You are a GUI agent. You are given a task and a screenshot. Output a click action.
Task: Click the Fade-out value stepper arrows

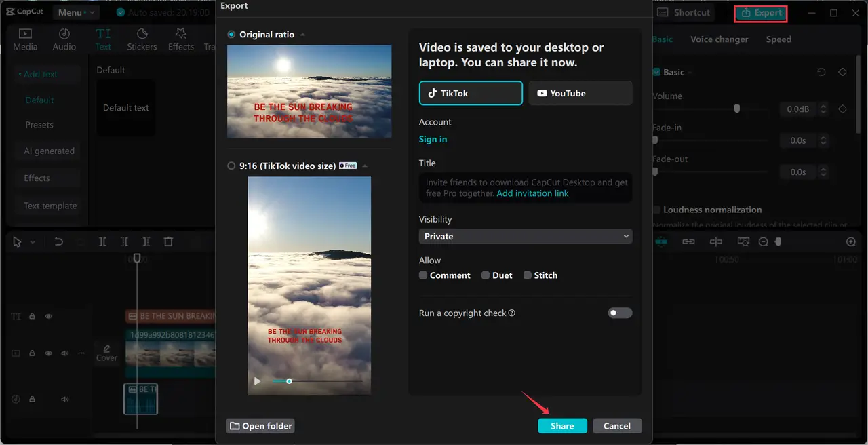click(x=823, y=172)
